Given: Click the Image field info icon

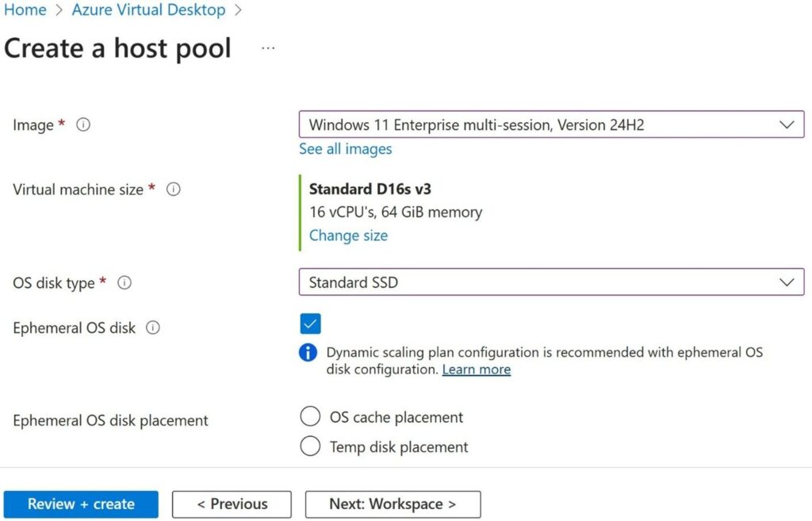Looking at the screenshot, I should (x=83, y=125).
